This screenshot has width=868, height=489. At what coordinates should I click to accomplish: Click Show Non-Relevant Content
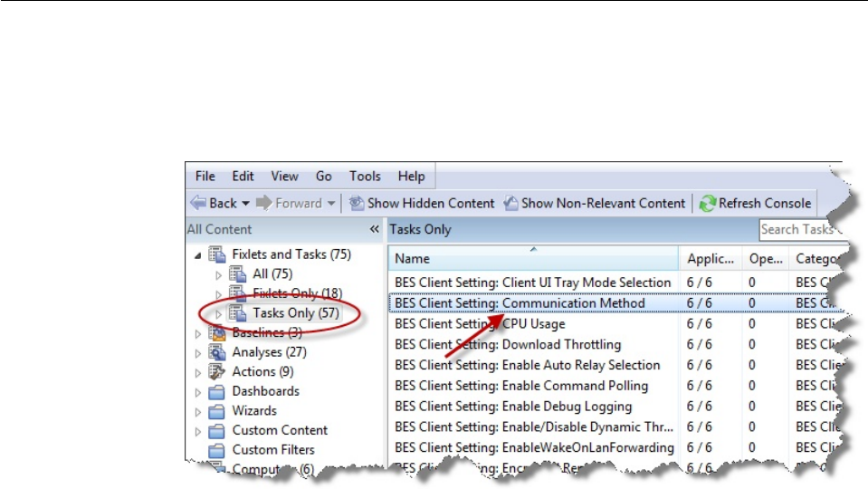(595, 203)
